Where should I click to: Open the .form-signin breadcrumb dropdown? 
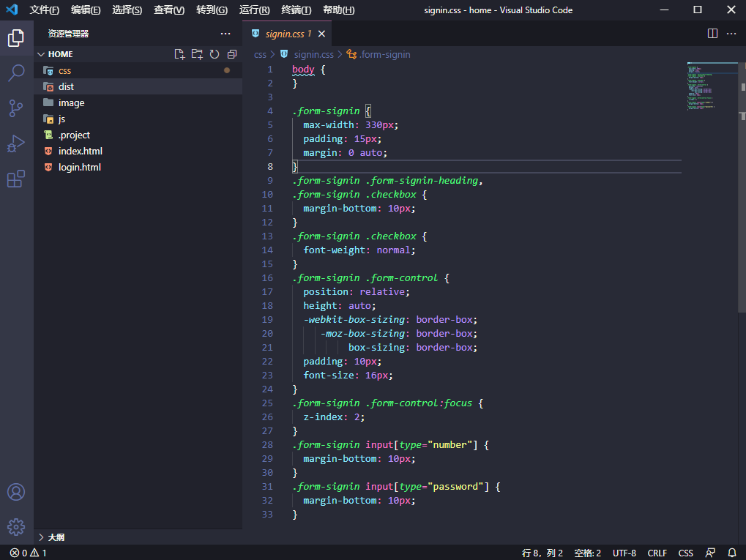point(384,55)
